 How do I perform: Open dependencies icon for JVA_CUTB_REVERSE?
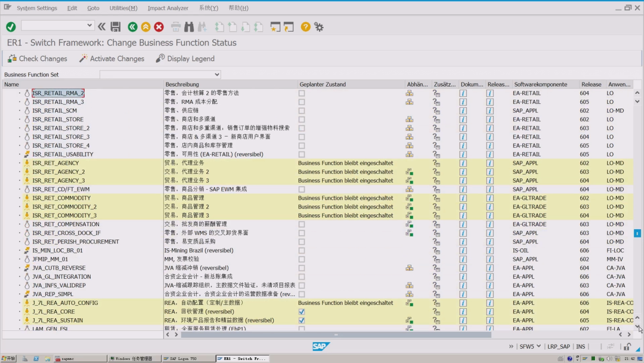click(410, 268)
